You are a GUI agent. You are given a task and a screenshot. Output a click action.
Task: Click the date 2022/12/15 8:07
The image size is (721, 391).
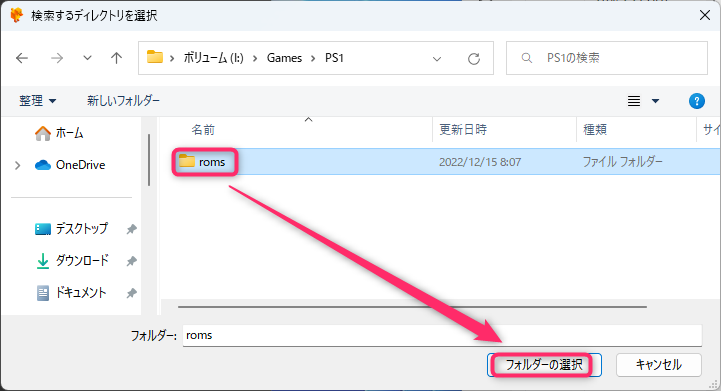tap(480, 162)
